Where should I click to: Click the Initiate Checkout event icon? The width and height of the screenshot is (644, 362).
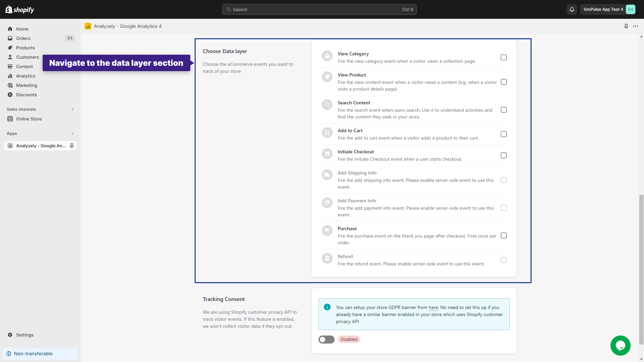[327, 154]
